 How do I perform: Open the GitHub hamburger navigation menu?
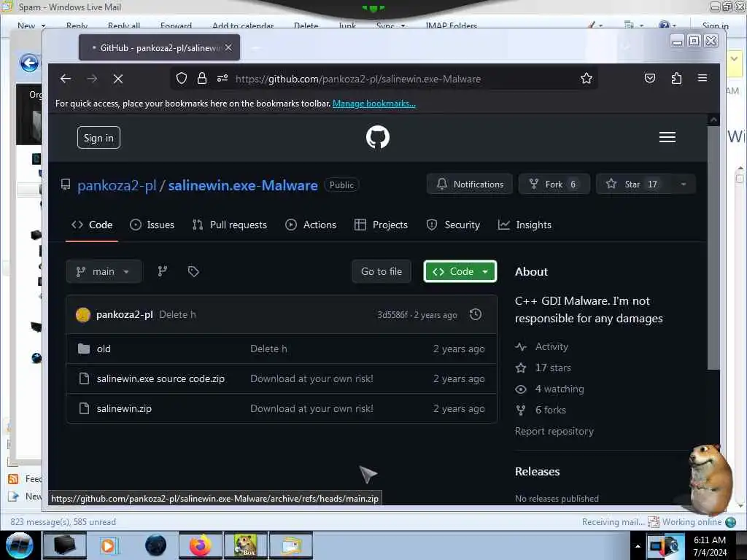(667, 137)
